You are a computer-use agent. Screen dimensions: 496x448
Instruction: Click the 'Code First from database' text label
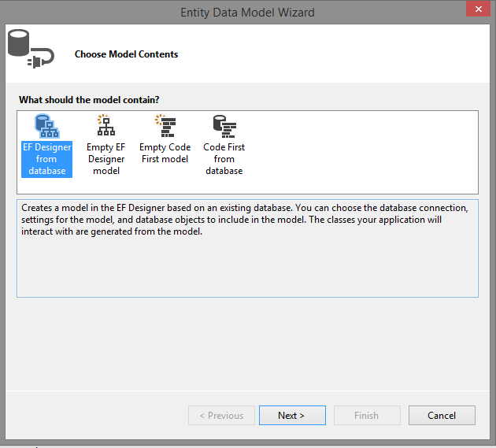pyautogui.click(x=224, y=159)
